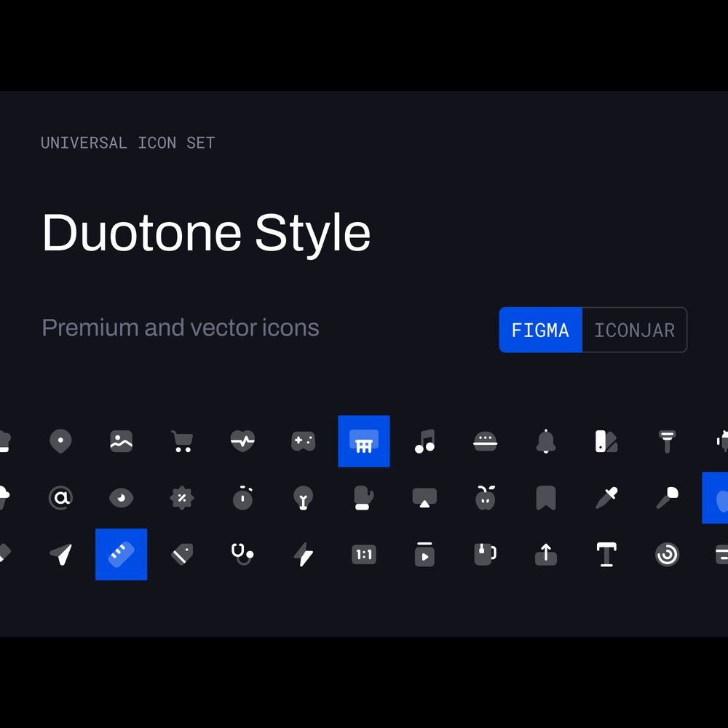Image resolution: width=728 pixels, height=728 pixels.
Task: Click the notification bell icon
Action: (545, 441)
